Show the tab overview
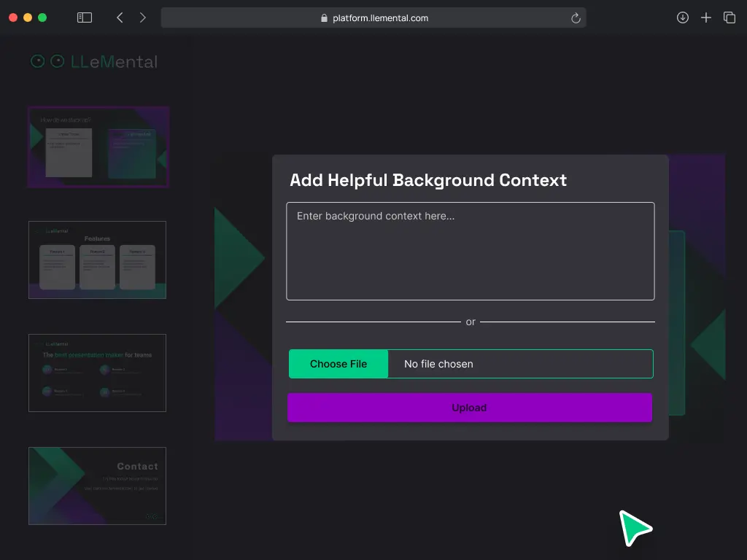Image resolution: width=747 pixels, height=560 pixels. click(729, 17)
